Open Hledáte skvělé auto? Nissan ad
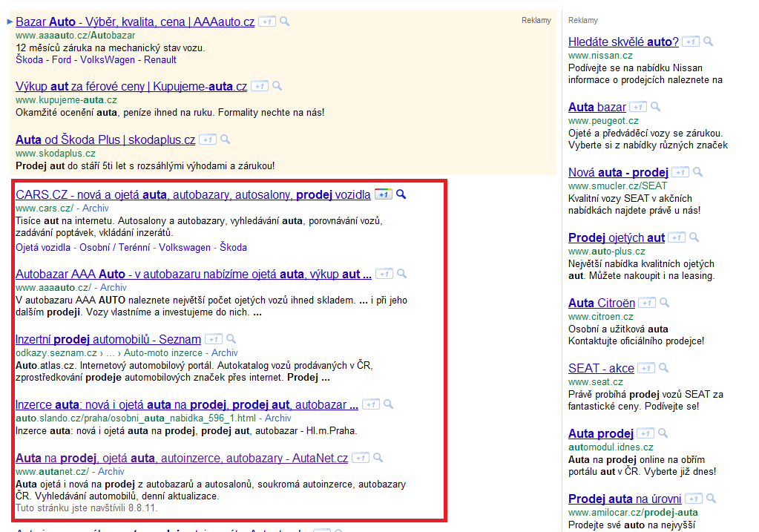Screen dimensions: 759x532 (623, 42)
